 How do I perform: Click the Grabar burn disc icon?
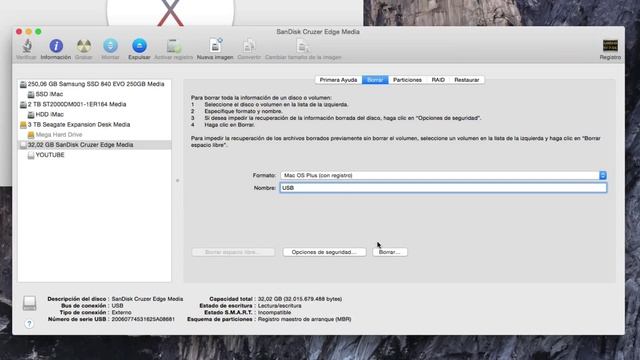(84, 46)
